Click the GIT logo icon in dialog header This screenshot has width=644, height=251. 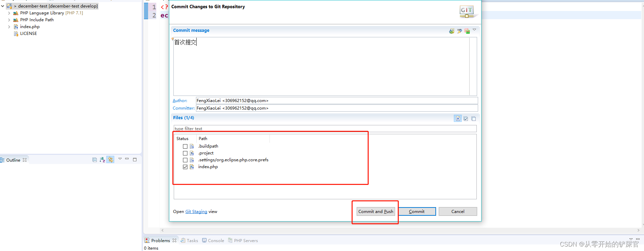click(467, 12)
